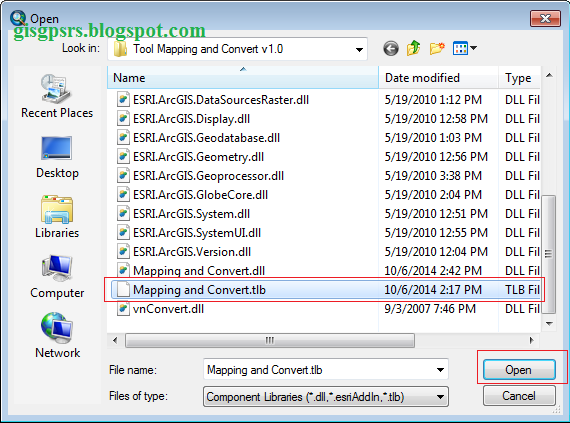
Task: Select file name ESRI.ArcGIS.SystemUI.dll
Action: tap(197, 233)
